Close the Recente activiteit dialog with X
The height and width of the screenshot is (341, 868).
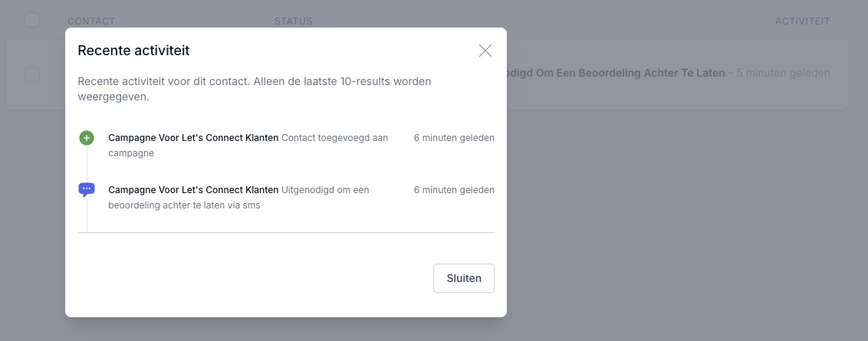tap(485, 51)
